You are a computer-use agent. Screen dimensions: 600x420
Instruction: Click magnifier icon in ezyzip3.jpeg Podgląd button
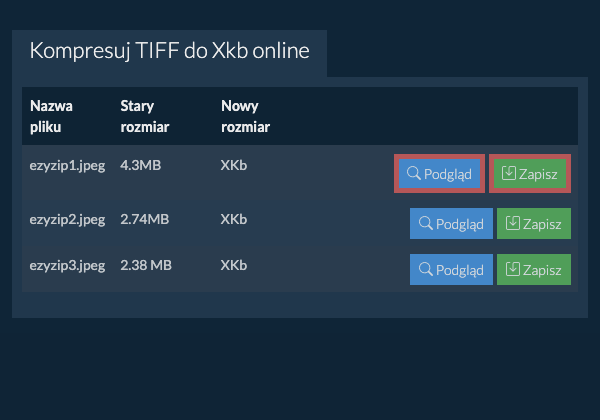click(426, 269)
